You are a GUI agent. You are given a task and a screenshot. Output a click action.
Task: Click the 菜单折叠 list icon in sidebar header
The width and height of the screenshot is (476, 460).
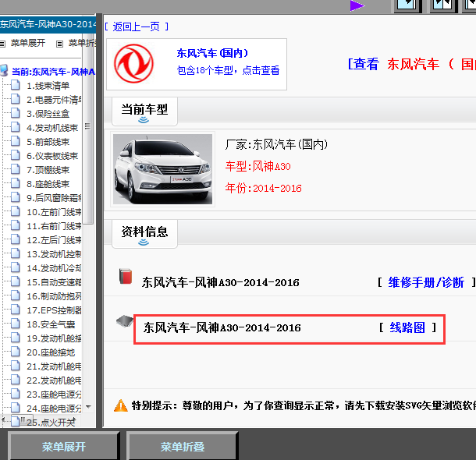tap(60, 44)
